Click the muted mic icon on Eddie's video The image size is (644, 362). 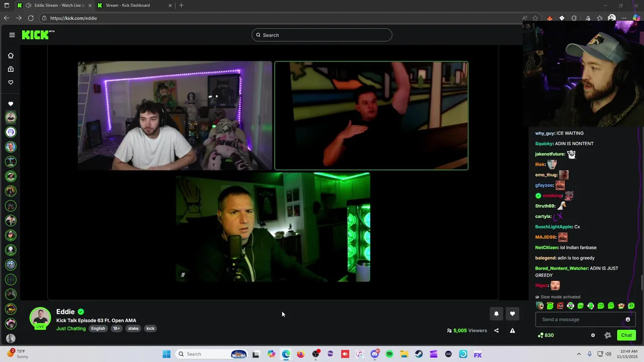tap(183, 275)
